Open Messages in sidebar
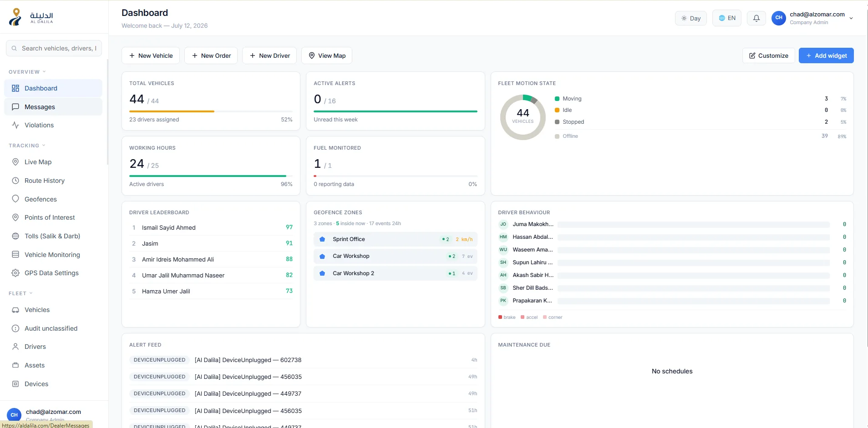The height and width of the screenshot is (428, 868). 53,107
